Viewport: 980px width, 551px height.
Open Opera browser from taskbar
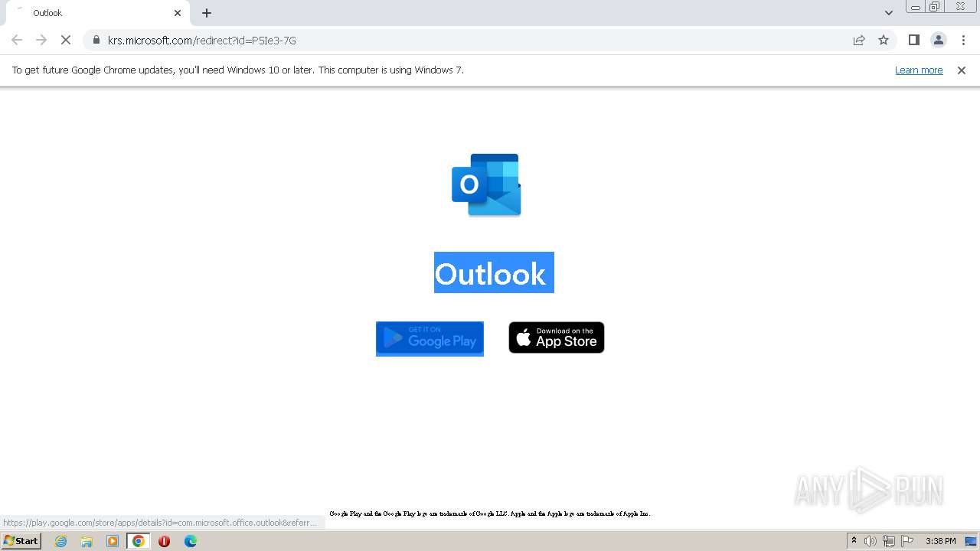coord(164,541)
